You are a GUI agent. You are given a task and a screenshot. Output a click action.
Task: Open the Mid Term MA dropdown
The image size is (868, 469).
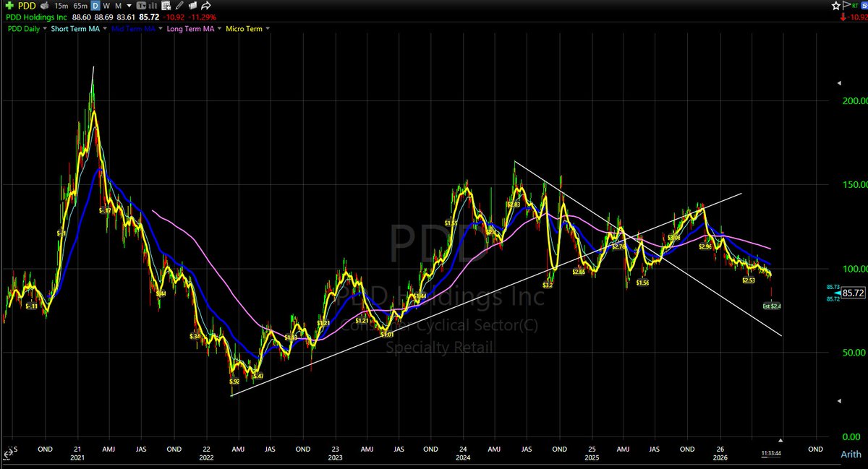(161, 29)
